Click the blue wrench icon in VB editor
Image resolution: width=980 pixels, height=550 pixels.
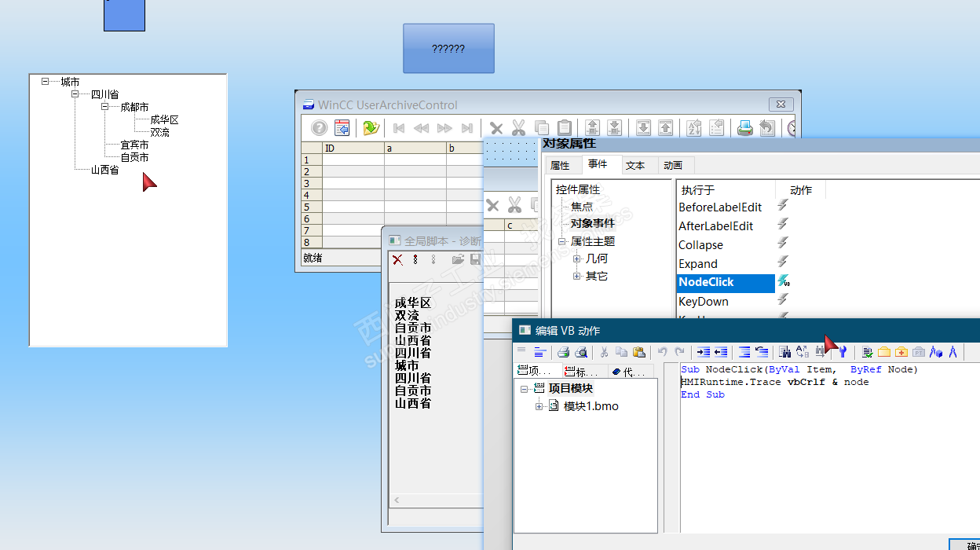coord(843,352)
